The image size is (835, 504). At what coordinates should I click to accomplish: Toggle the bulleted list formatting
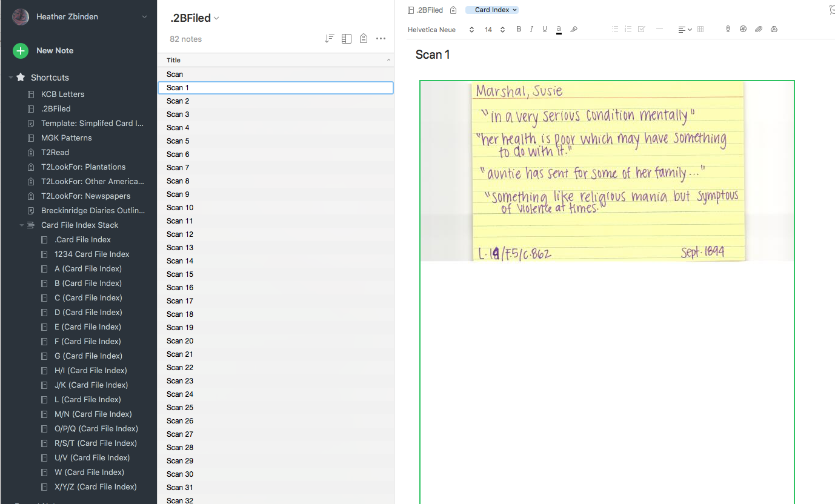(614, 28)
